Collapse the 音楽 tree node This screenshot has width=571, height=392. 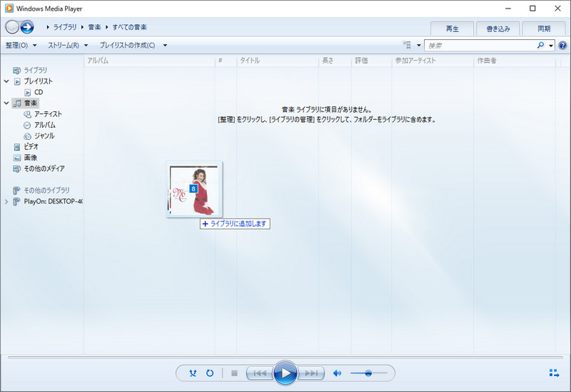(6, 103)
